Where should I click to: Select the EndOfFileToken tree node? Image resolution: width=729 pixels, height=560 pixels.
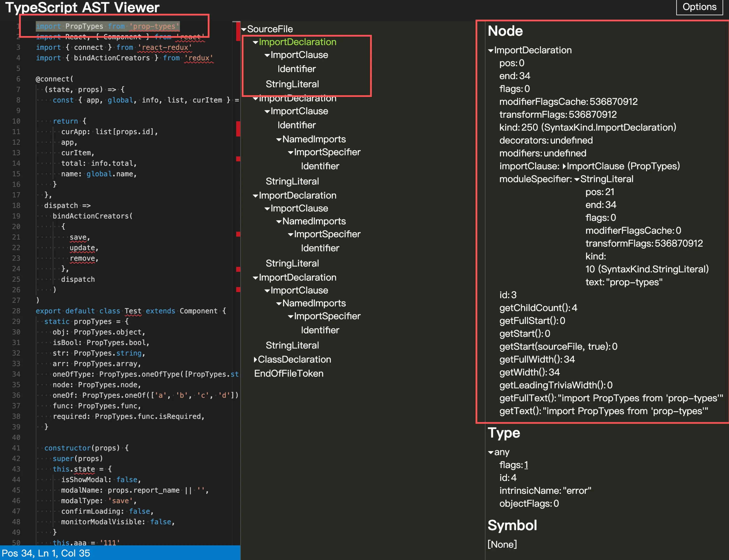289,373
